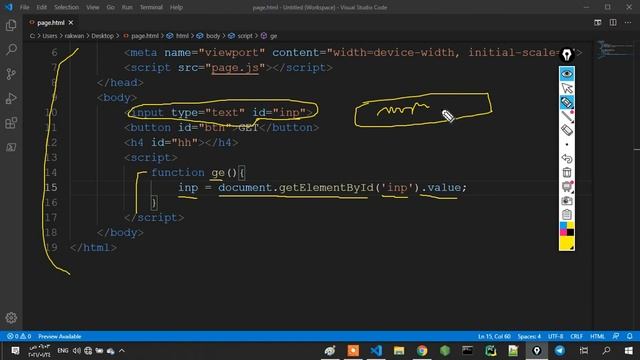Expand the script breadcrumb segment
This screenshot has height=360, width=640.
(x=240, y=36)
